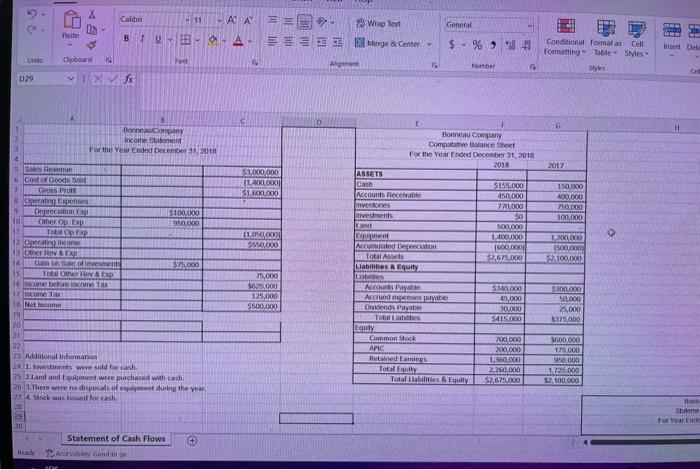
Task: Toggle Wrap Text on selected cell
Action: [x=379, y=24]
